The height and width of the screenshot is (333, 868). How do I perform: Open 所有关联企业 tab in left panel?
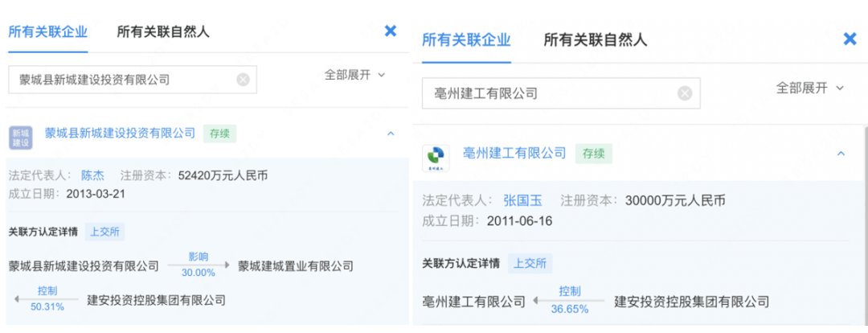click(47, 31)
